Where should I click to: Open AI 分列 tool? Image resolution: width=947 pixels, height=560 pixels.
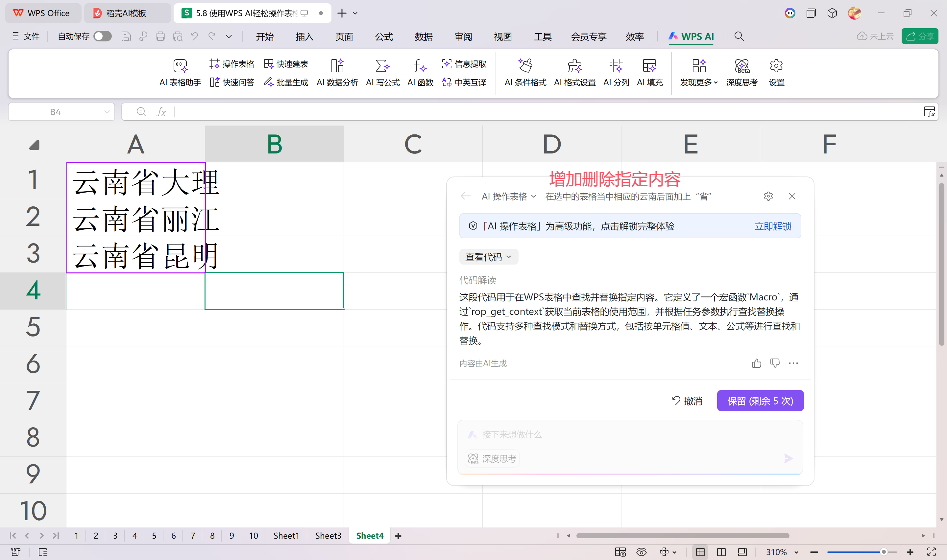616,73
